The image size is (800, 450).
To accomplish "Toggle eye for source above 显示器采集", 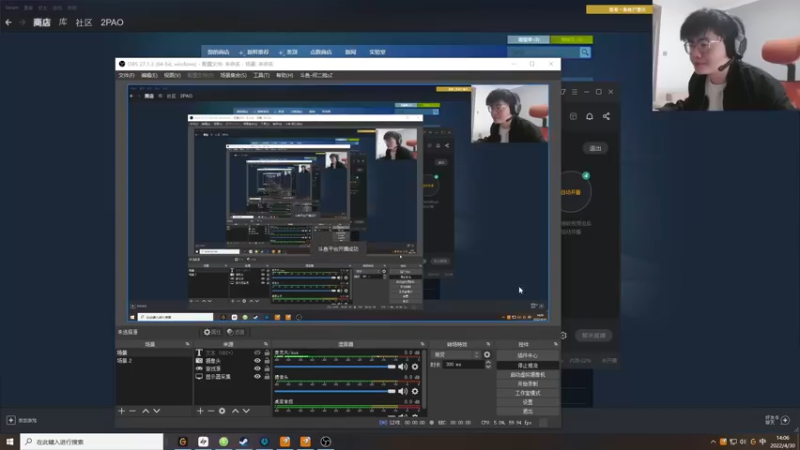I will (x=257, y=368).
